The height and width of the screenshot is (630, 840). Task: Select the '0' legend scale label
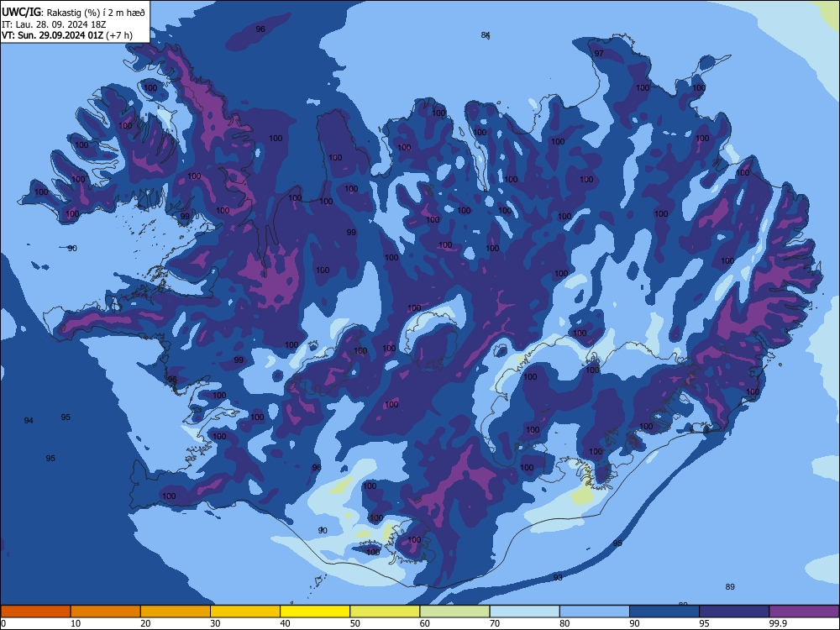[x=3, y=623]
